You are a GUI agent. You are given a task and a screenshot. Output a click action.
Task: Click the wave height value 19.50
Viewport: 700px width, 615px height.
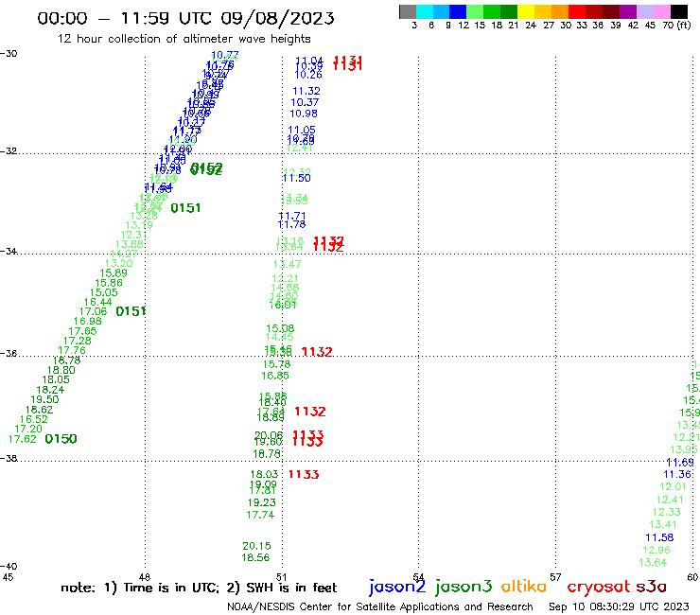pos(44,399)
